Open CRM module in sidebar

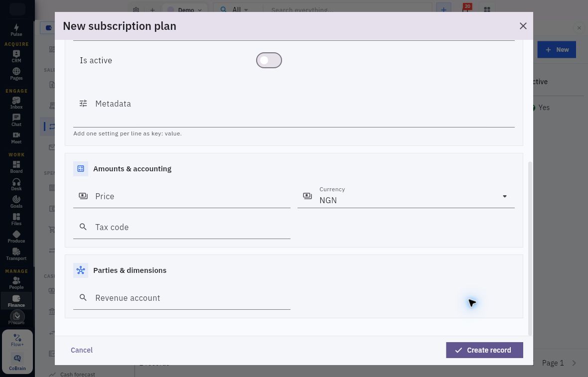point(16,56)
